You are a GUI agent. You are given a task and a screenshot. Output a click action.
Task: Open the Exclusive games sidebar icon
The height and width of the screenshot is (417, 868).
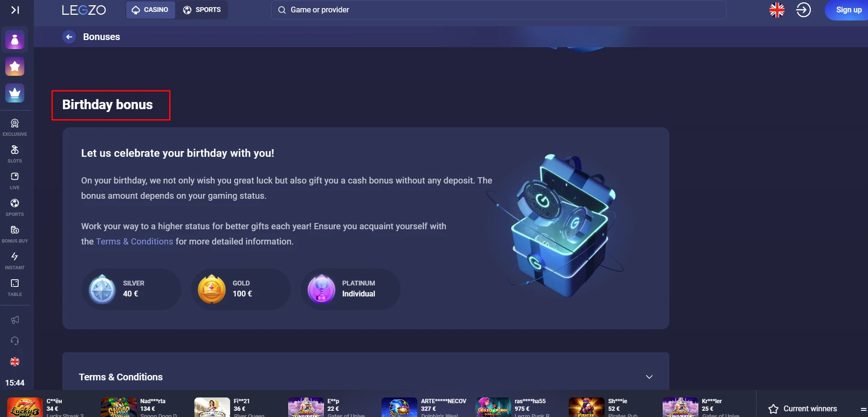coord(15,127)
